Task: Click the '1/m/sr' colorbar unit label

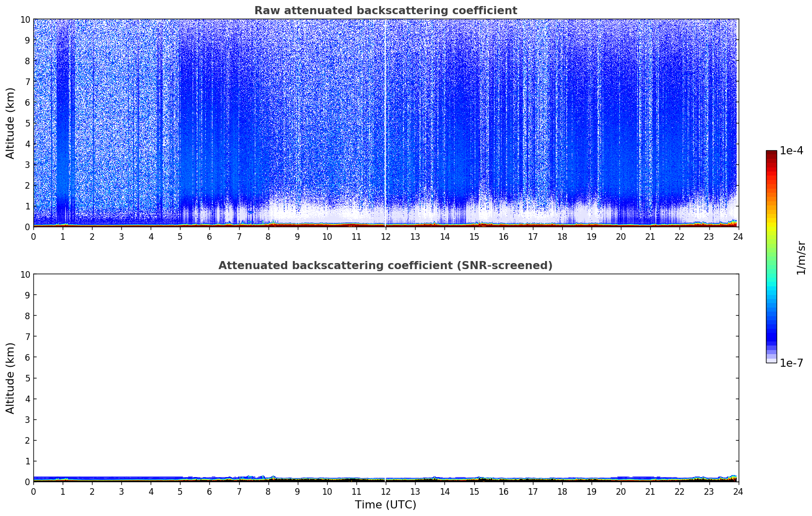Action: 800,257
